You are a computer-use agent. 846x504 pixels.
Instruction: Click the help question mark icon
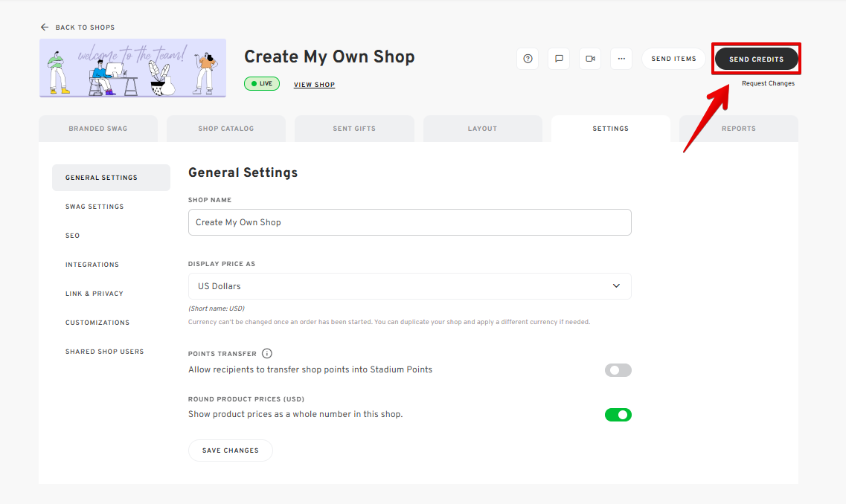click(x=528, y=59)
